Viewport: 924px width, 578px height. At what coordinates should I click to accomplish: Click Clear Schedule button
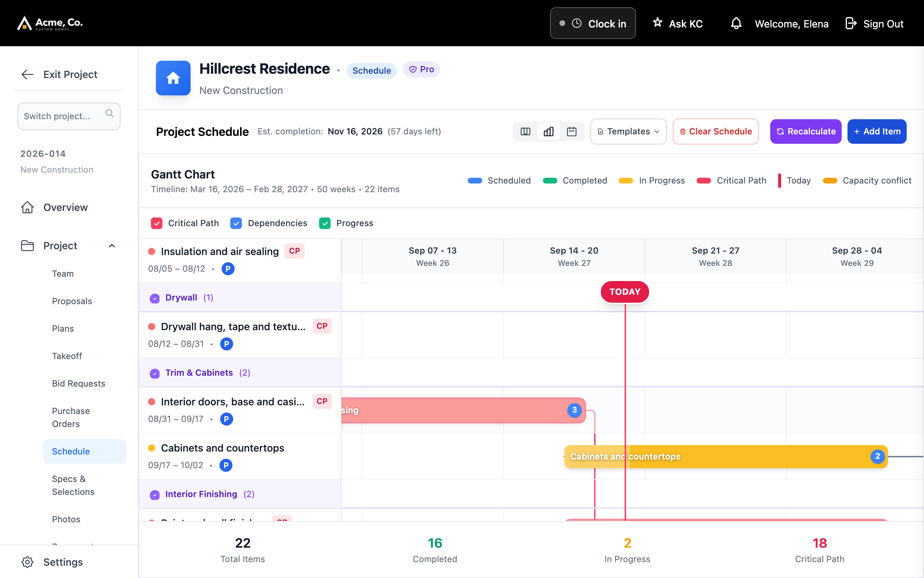tap(715, 131)
